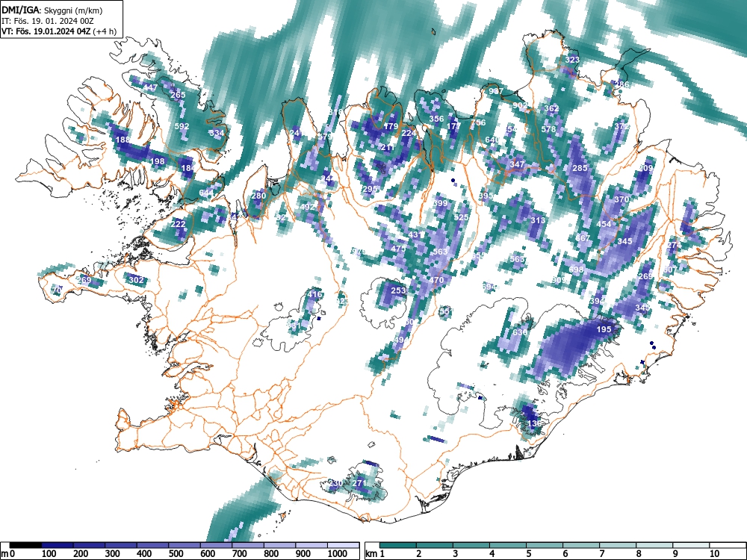
Task: Click the visibility value 416
Action: point(314,294)
